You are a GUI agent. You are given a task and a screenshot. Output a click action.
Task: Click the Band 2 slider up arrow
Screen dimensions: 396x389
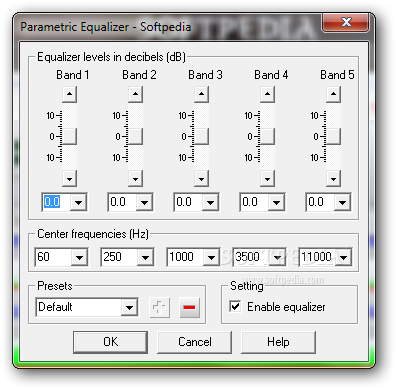point(135,94)
